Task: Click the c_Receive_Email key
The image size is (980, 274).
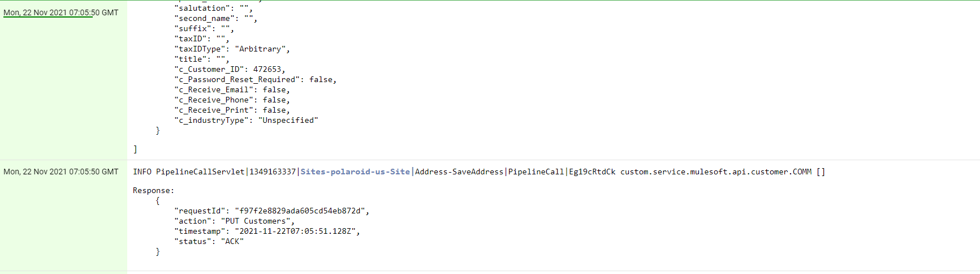Action: coord(214,89)
